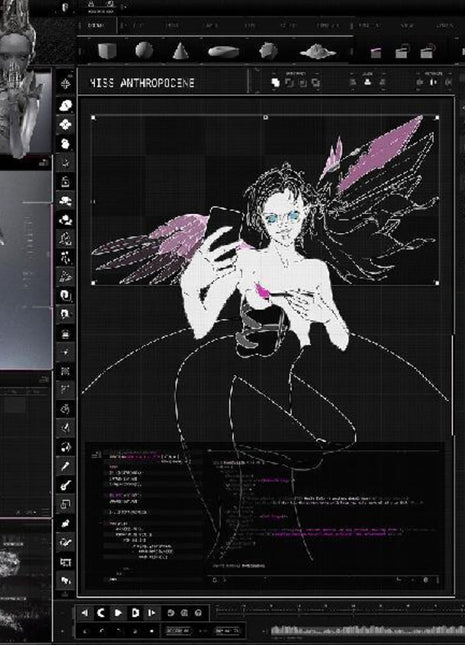Click the vertical scrollbar right of the canvas
Viewport: 465px width, 645px height.
point(453,385)
